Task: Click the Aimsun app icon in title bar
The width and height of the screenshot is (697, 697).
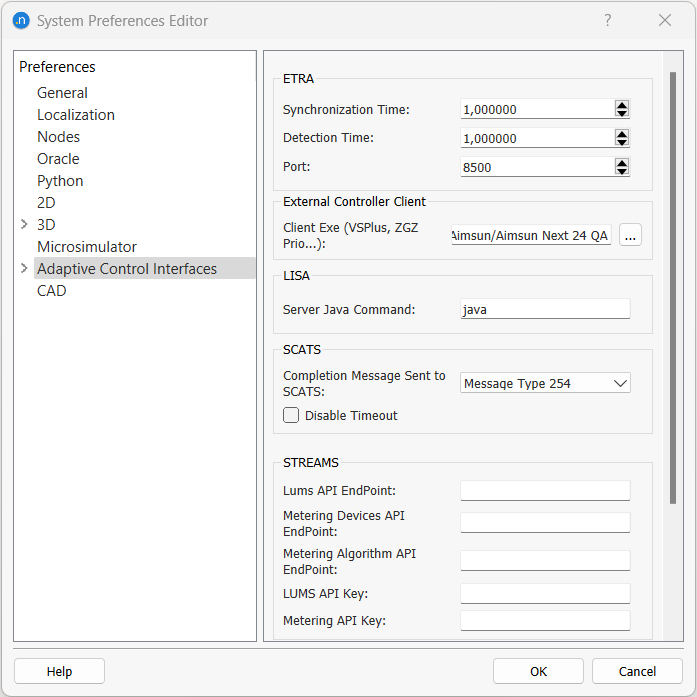Action: coord(21,20)
